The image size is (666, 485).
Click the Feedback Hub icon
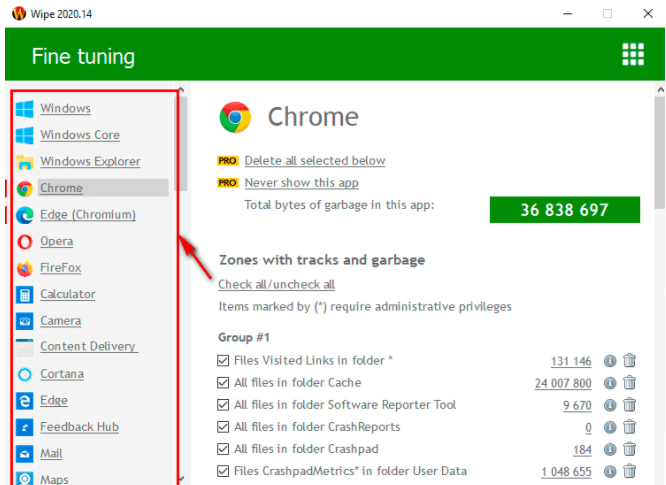25,427
